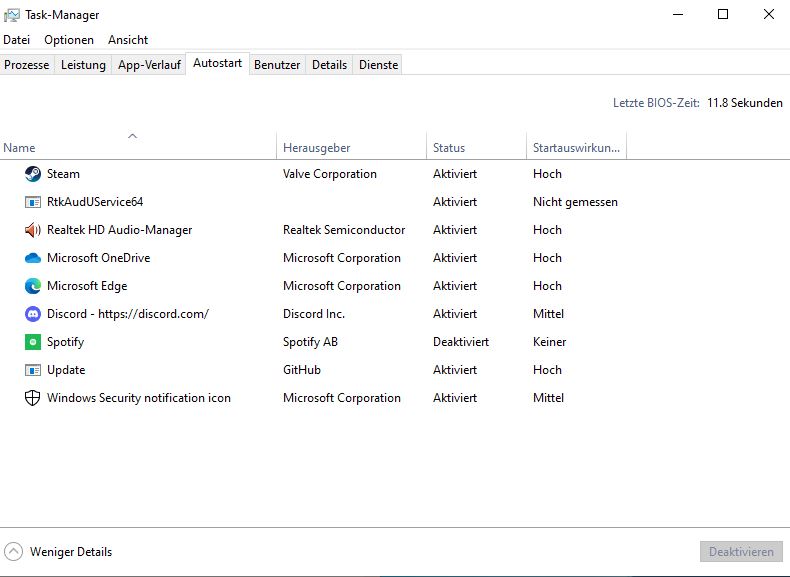Click the Realtek Semiconductor publisher cell
Screen dimensions: 790x577
[x=344, y=230]
